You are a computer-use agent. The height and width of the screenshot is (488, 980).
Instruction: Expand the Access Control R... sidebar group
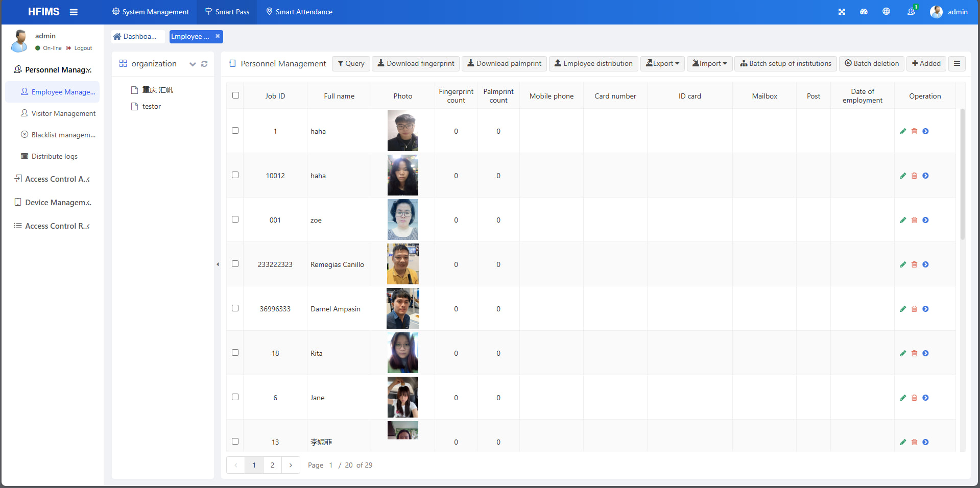pos(53,226)
